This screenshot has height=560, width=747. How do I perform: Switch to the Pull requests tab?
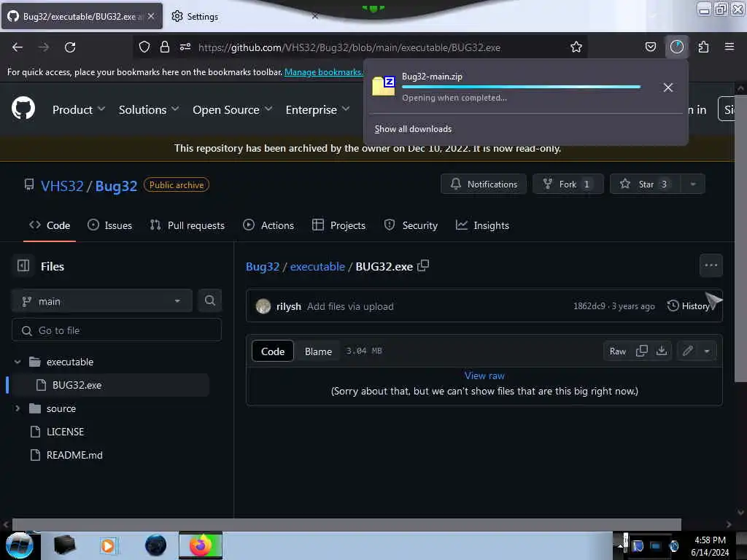(187, 226)
